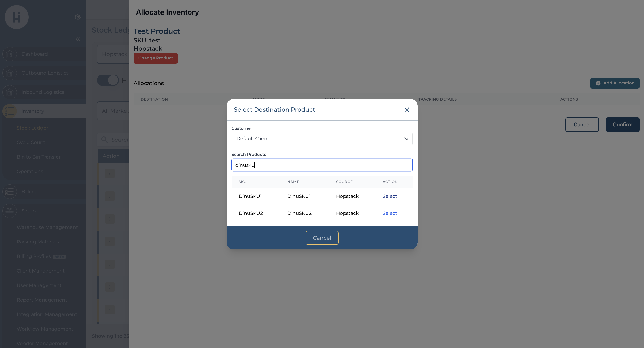Click the settings gear icon in sidebar

[77, 17]
